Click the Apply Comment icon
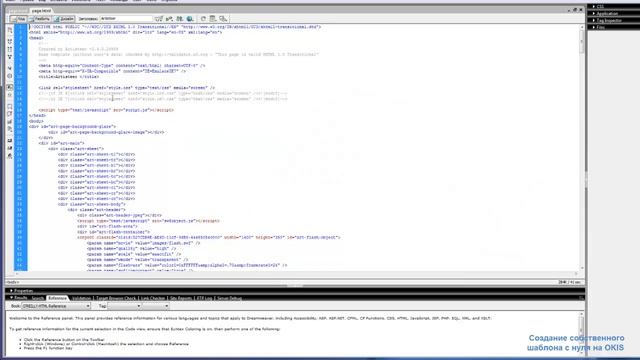 [x=10, y=107]
